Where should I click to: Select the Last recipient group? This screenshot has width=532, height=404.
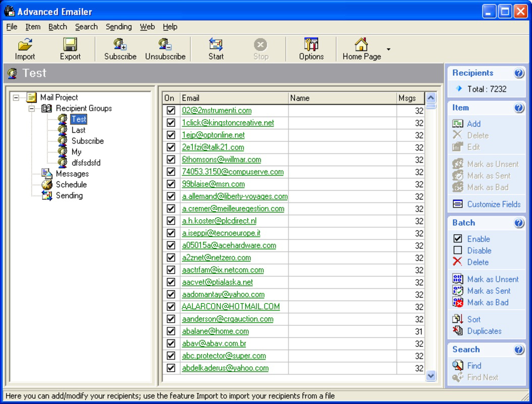point(78,130)
